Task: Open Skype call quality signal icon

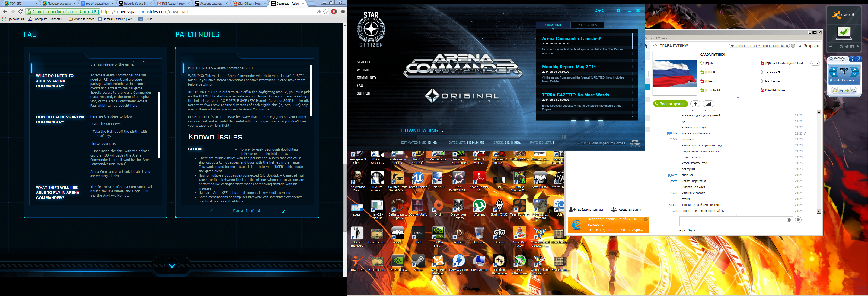Action: (x=708, y=104)
